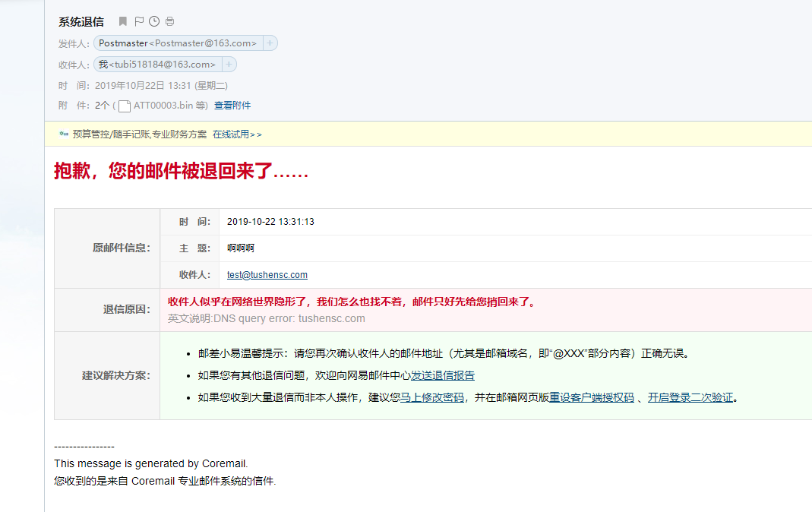Click the 系统退信 subject title
This screenshot has width=812, height=512.
(x=81, y=22)
